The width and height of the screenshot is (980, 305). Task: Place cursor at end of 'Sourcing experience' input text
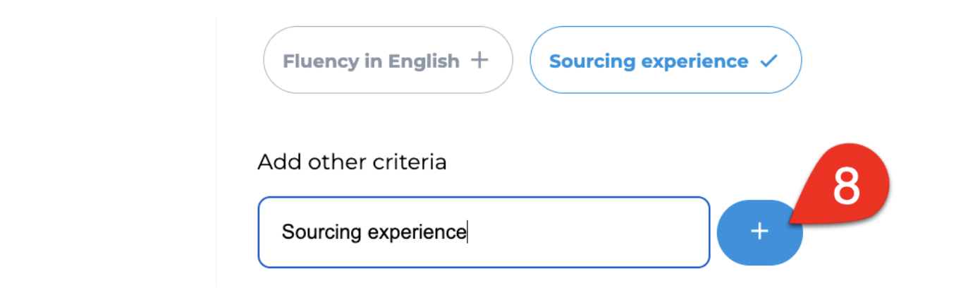[467, 232]
